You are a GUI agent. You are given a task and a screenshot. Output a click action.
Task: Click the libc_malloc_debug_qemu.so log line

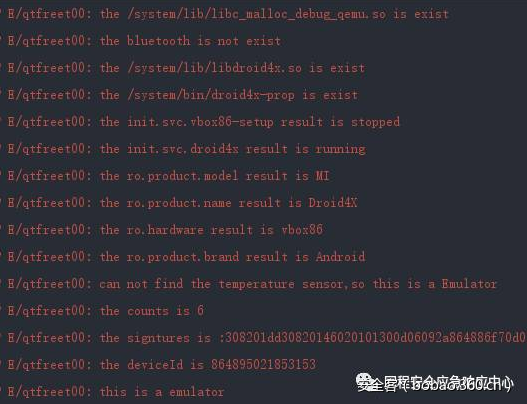click(228, 14)
